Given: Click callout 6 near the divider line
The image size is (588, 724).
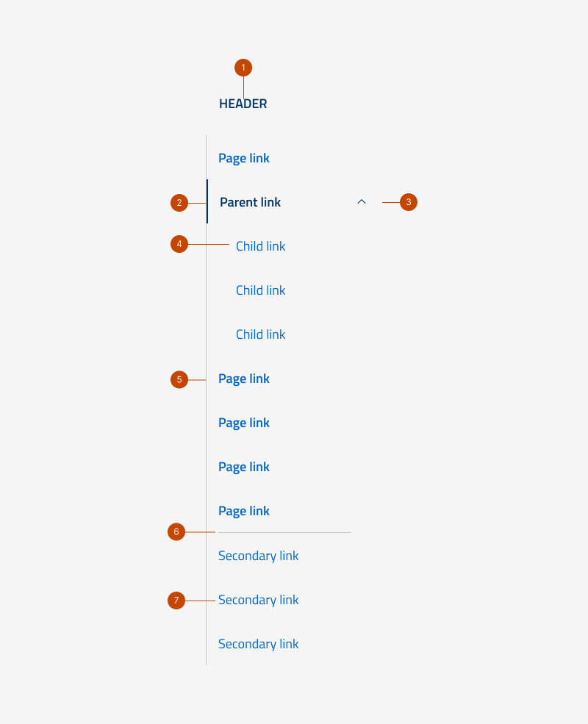Looking at the screenshot, I should (176, 532).
